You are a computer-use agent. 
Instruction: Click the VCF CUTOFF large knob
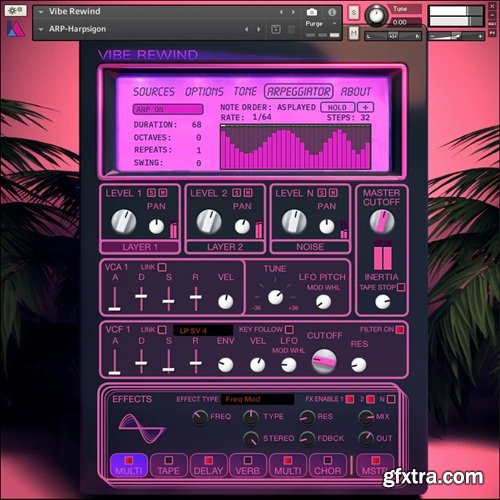[x=324, y=362]
